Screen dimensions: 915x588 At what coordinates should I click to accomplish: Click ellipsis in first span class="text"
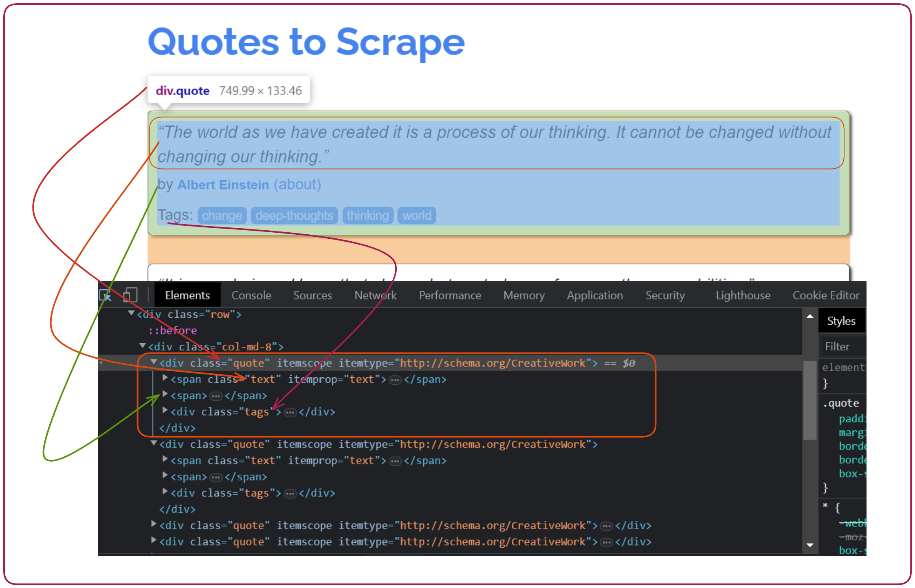[395, 380]
